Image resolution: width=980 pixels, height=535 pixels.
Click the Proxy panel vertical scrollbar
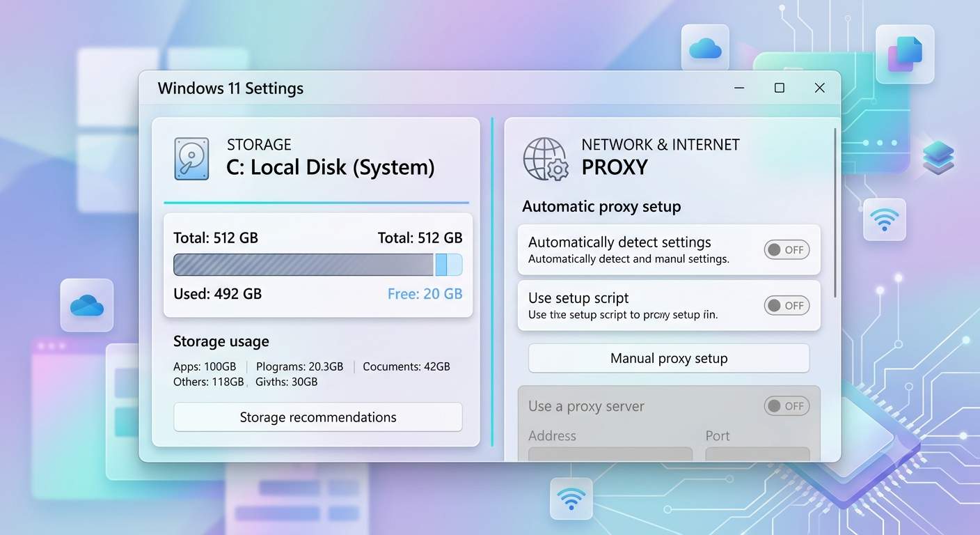tap(835, 212)
